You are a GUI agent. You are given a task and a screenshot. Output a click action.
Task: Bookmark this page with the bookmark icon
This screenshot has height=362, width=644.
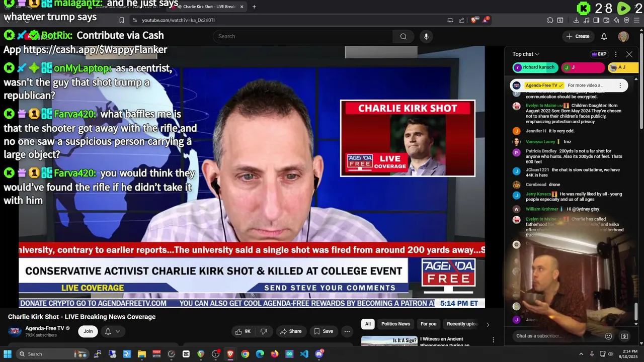click(x=122, y=20)
